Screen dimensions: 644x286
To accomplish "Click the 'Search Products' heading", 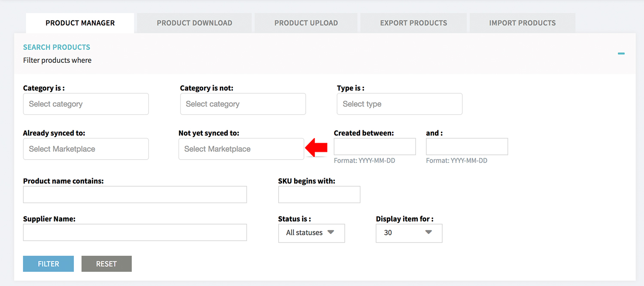I will (x=57, y=47).
